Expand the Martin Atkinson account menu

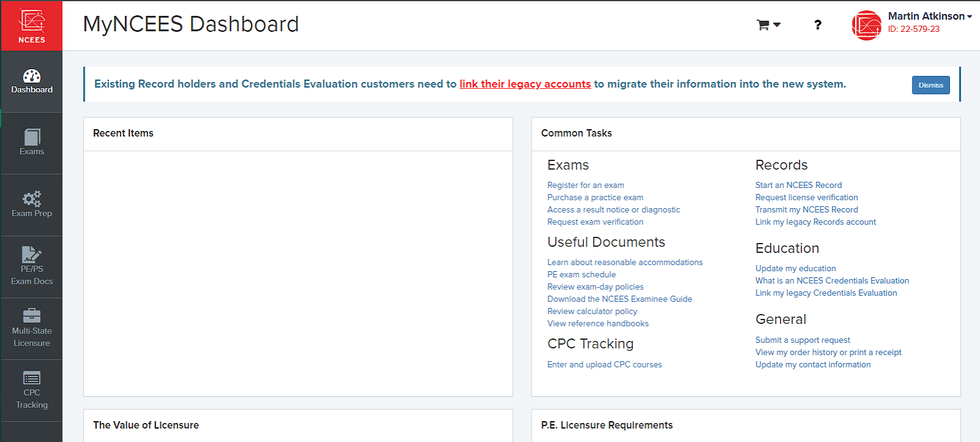[x=930, y=17]
